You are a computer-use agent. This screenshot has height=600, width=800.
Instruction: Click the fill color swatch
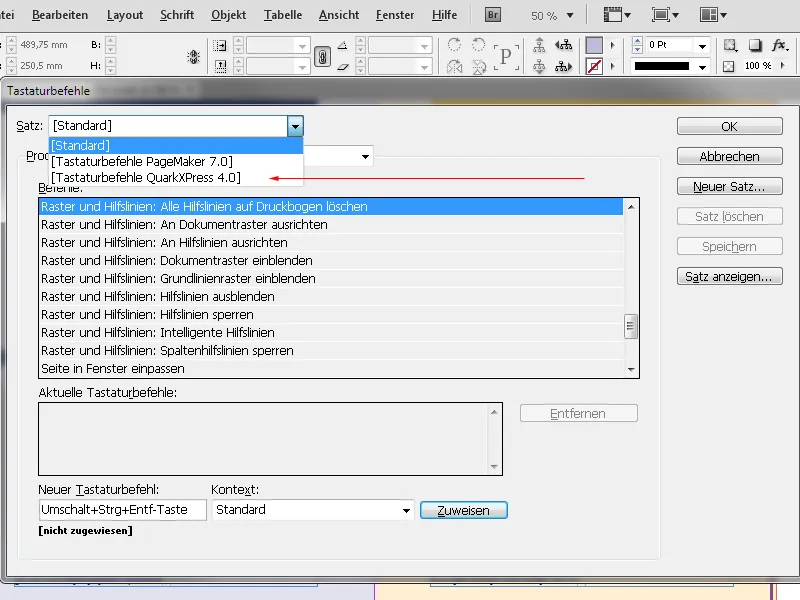tap(594, 45)
